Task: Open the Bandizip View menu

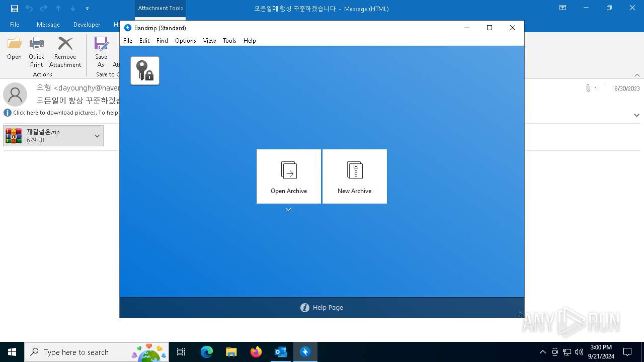Action: click(x=209, y=41)
